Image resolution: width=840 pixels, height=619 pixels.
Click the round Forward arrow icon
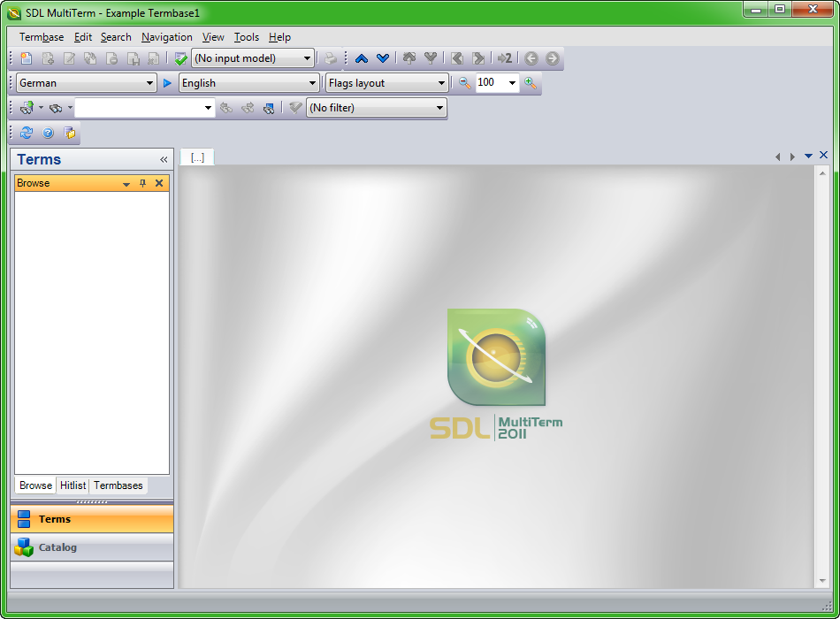click(x=553, y=57)
